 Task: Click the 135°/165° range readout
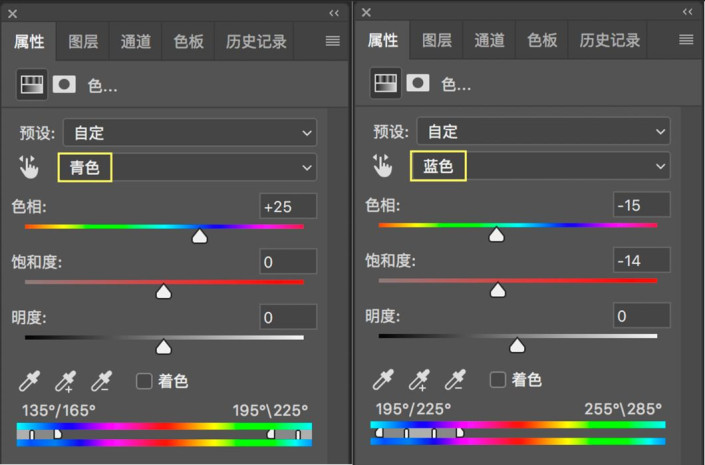pyautogui.click(x=59, y=410)
